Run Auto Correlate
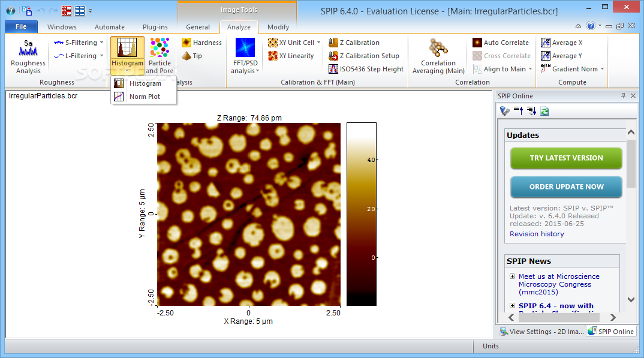The width and height of the screenshot is (644, 358). [501, 43]
